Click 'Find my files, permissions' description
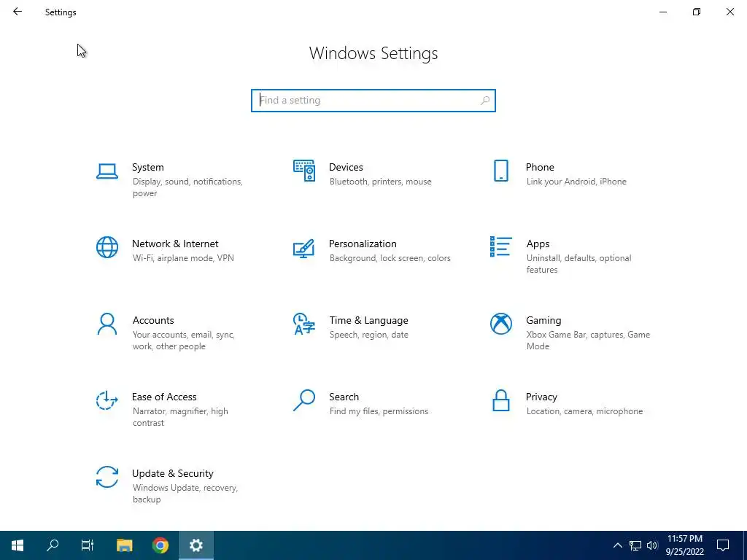 pos(379,411)
